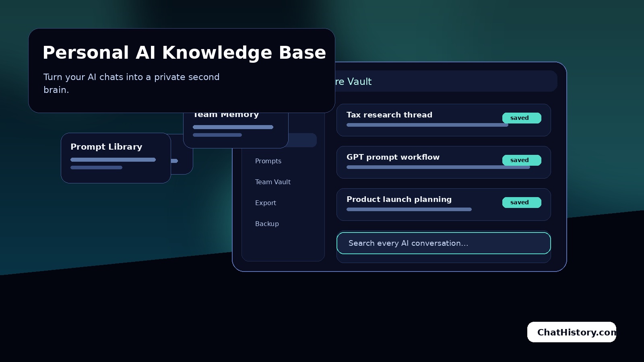Click the saved badge on Product launch planning
This screenshot has width=644, height=362.
522,202
